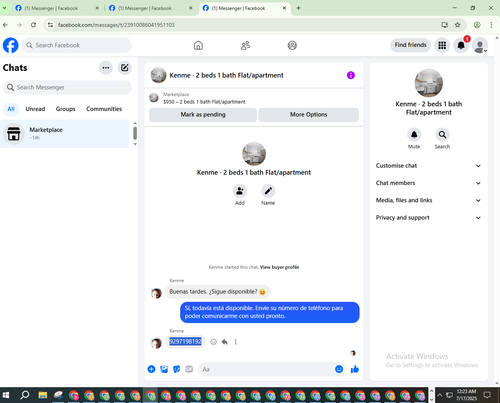
Task: Bookmark this page with star icon
Action: 458,25
